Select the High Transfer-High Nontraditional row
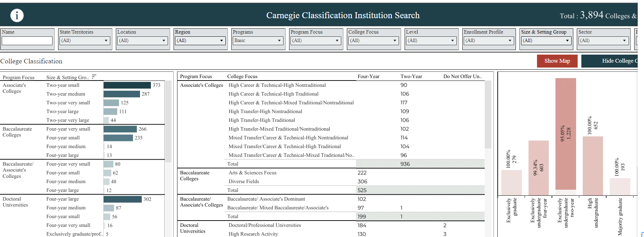644x237 pixels. (x=265, y=111)
